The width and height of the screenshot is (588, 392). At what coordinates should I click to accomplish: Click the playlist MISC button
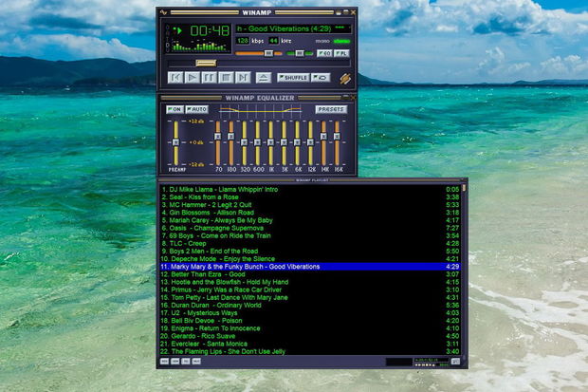[x=196, y=362]
